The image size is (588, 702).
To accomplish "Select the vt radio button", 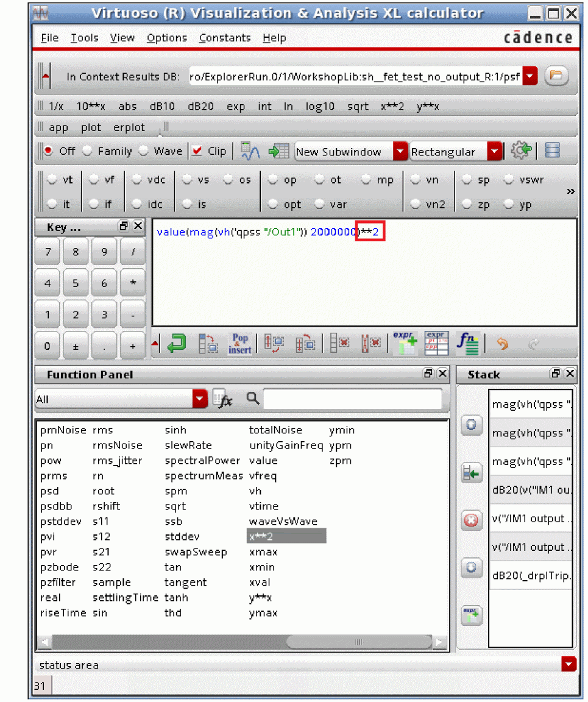I will 52,180.
